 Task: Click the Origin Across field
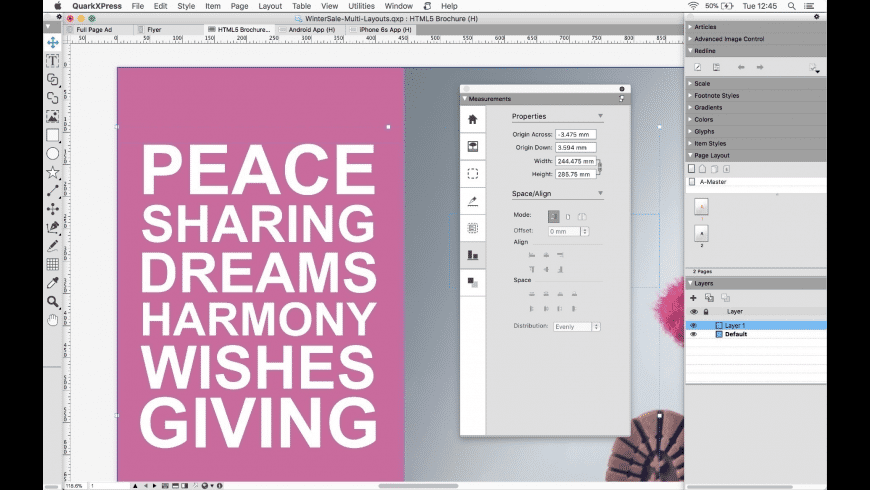click(575, 134)
